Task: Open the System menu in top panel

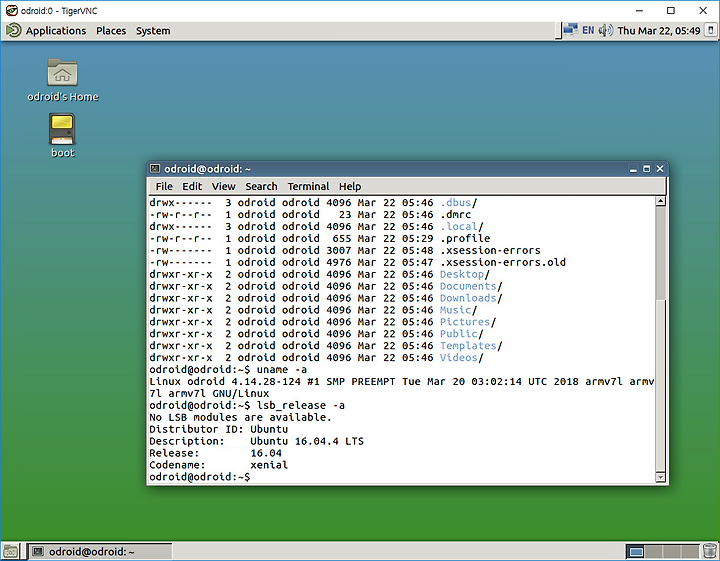Action: coord(153,31)
